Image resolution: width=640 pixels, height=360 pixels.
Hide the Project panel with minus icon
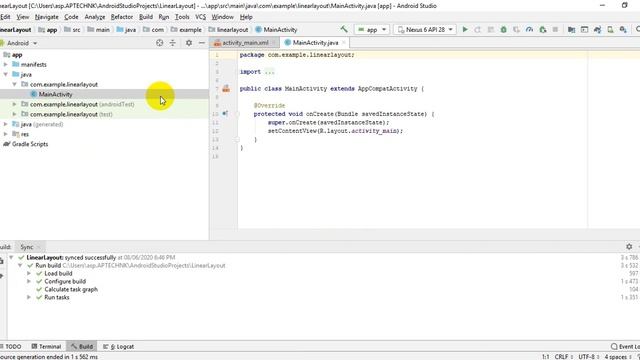pos(202,43)
